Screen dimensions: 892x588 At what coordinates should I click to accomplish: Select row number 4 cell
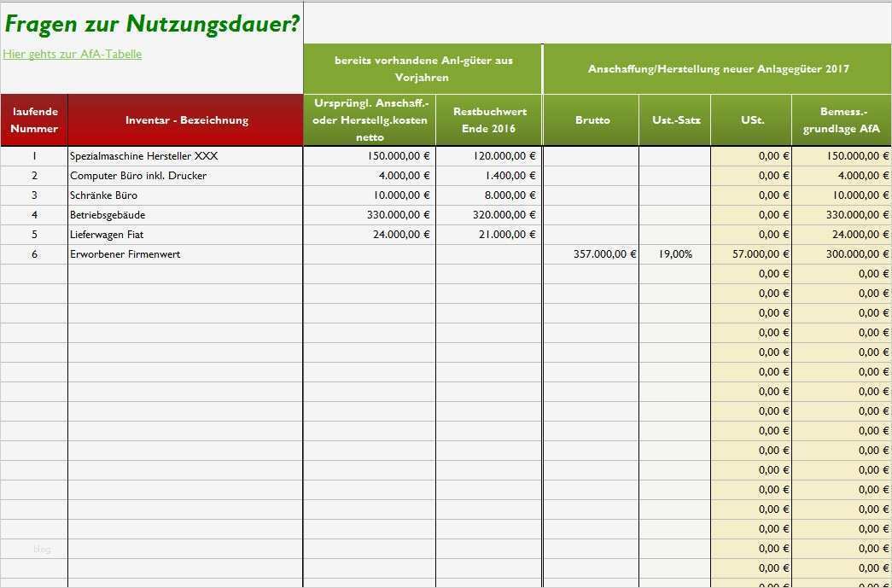34,215
